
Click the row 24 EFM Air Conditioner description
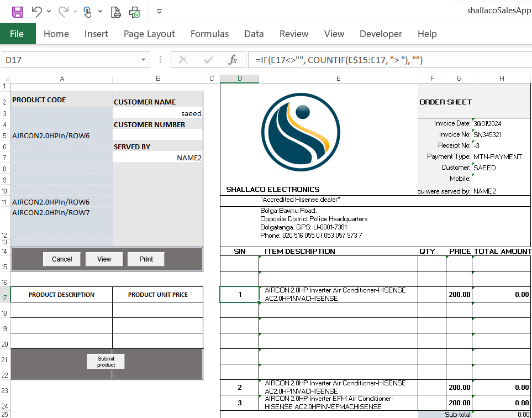coord(338,403)
